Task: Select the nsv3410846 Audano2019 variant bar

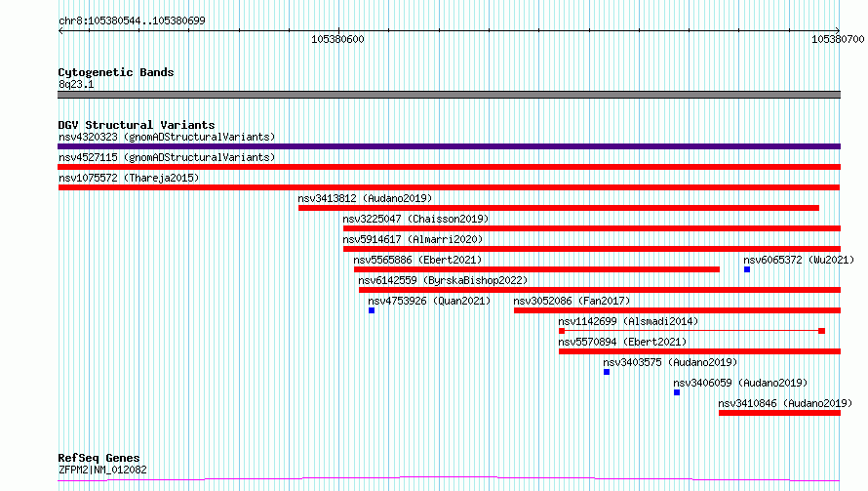Action: pos(779,413)
